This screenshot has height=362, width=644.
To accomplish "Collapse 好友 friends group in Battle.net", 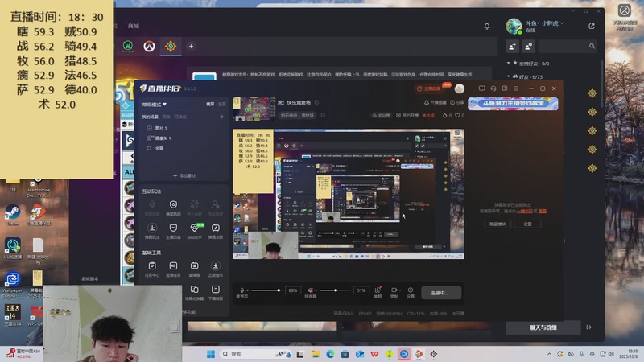I will tap(509, 76).
